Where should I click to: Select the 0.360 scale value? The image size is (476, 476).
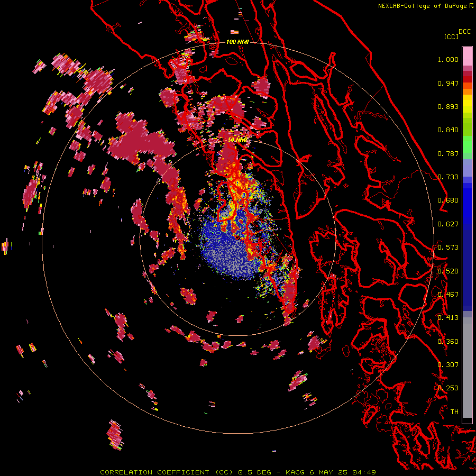coord(448,342)
